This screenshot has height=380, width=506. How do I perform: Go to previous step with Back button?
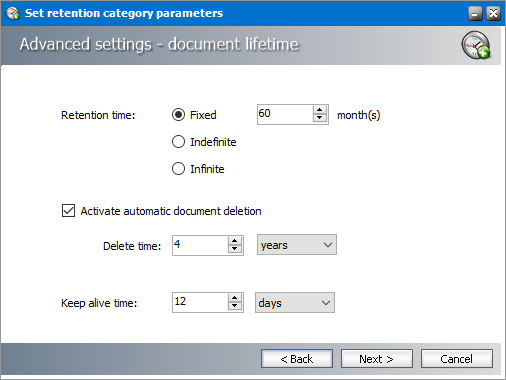(297, 359)
